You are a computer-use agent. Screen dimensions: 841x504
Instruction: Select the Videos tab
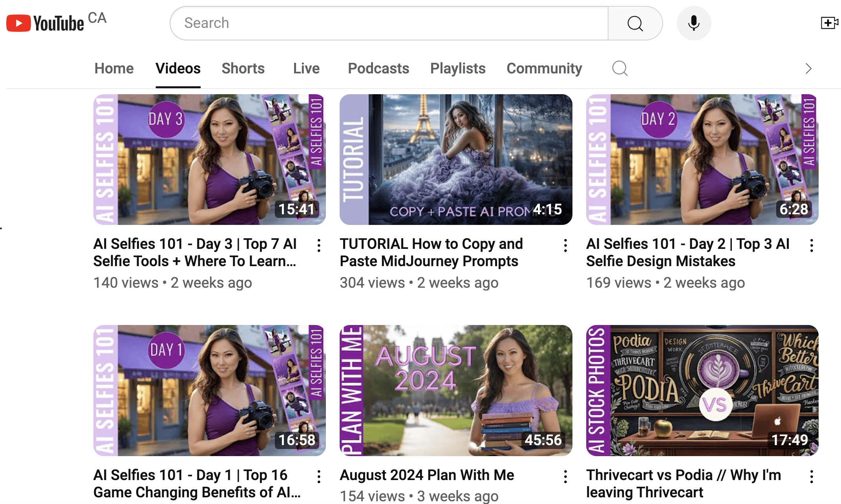pos(178,68)
